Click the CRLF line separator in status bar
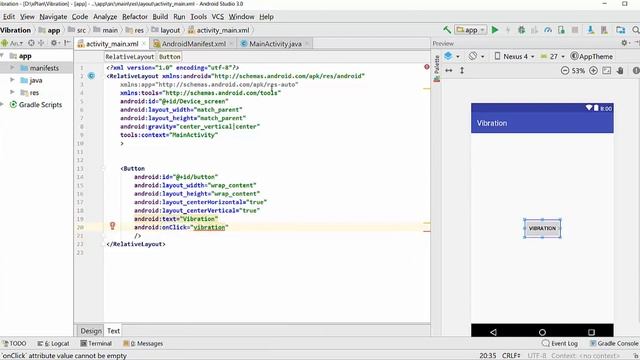Viewport: 640px width, 360px height. (511, 356)
